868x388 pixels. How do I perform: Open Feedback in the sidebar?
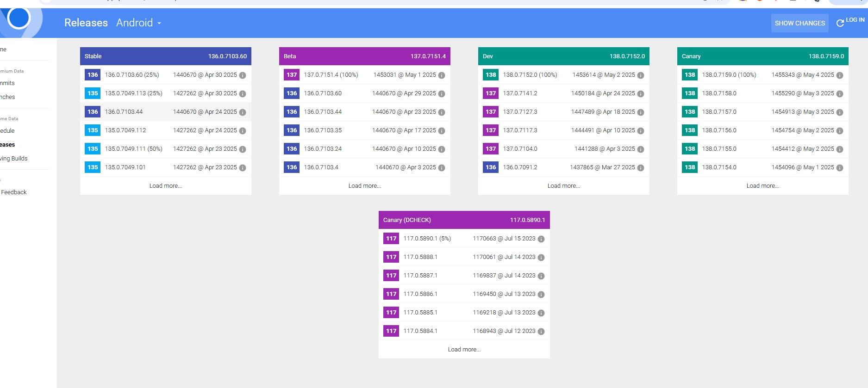[14, 192]
